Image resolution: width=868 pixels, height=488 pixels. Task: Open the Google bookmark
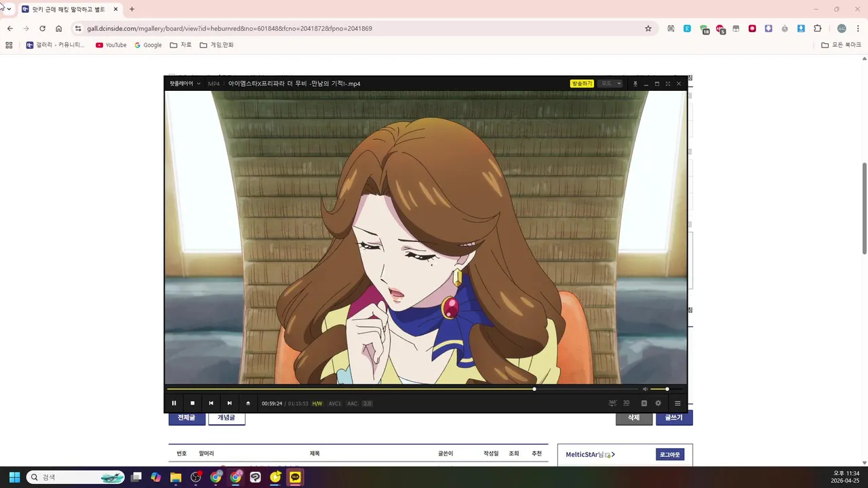tap(148, 45)
